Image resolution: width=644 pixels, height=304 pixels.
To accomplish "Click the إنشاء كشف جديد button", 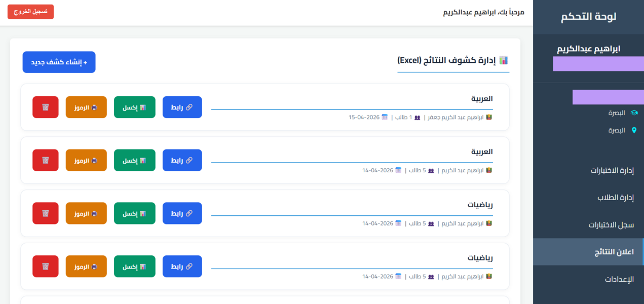I will coord(59,62).
